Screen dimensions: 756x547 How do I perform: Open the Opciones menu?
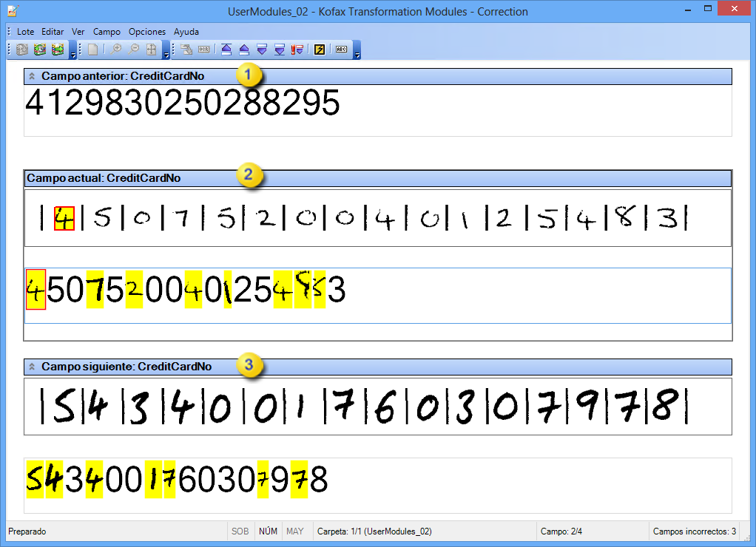tap(146, 32)
